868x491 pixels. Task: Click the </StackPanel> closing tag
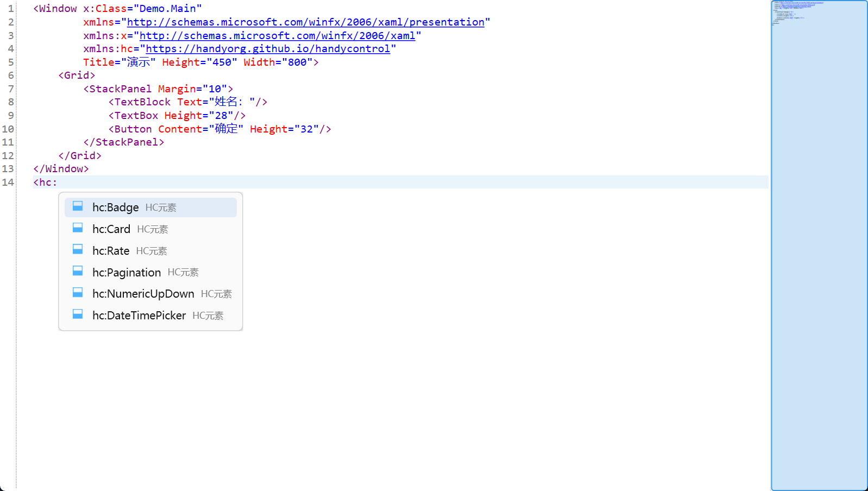124,142
